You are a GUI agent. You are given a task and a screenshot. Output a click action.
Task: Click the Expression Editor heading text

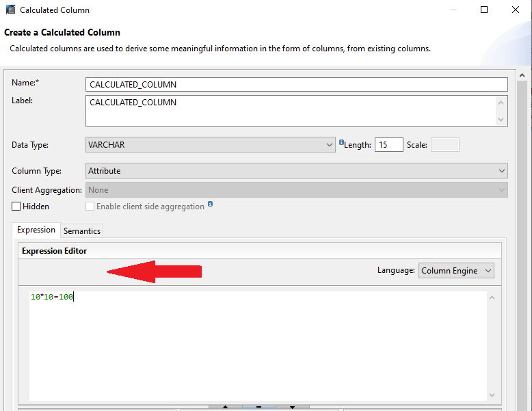54,251
